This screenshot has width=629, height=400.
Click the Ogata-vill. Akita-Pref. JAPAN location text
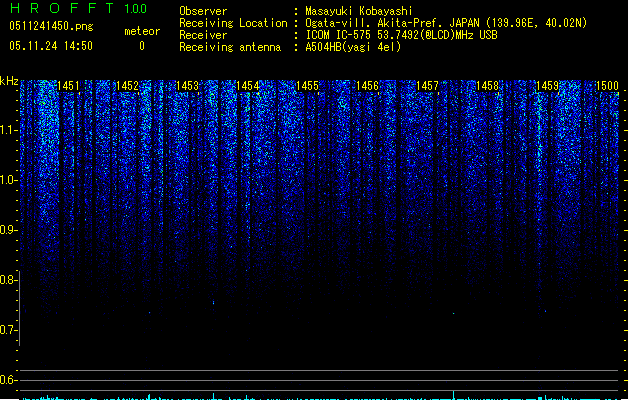[x=446, y=23]
